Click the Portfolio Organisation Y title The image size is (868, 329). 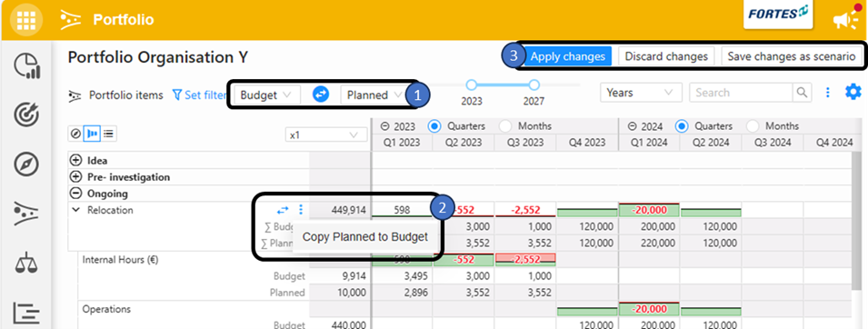pos(158,57)
